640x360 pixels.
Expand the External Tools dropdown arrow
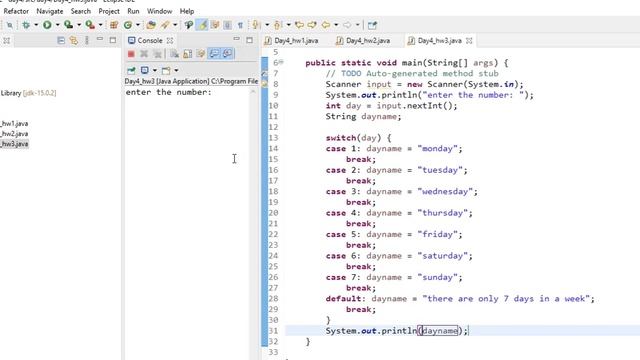pos(100,25)
